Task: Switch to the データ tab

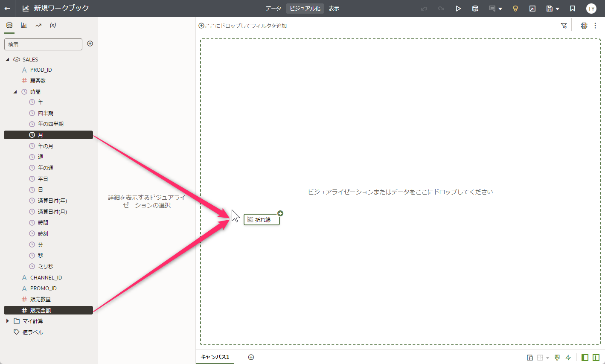Action: pyautogui.click(x=273, y=9)
